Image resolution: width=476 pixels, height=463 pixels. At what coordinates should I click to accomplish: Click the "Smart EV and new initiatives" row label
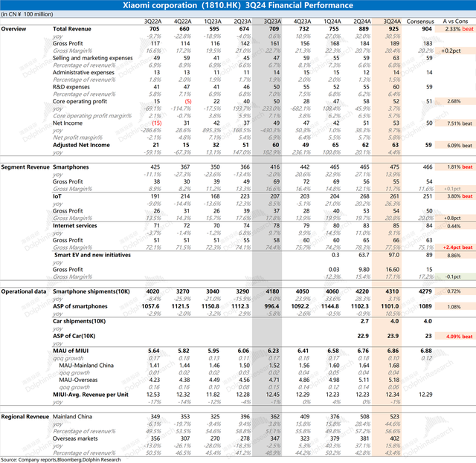(x=92, y=254)
